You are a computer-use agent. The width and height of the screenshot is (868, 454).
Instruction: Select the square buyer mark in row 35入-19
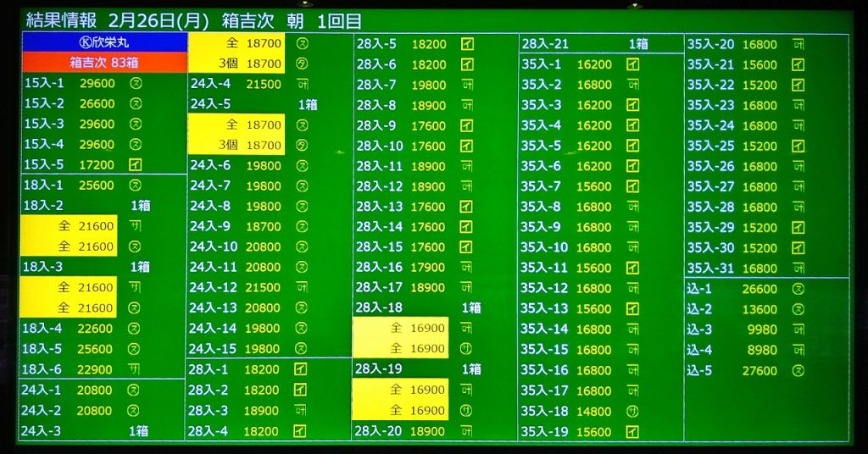click(x=632, y=432)
